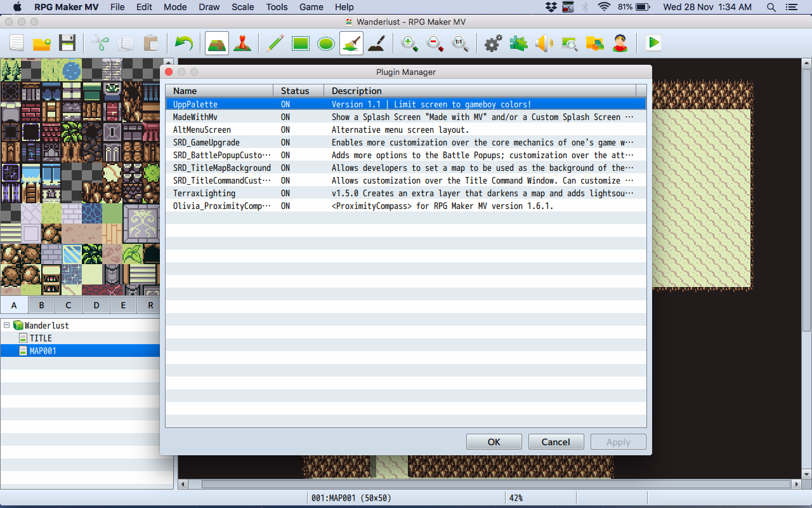Click the Apply button
Screen dimensions: 812x508
[x=619, y=442]
